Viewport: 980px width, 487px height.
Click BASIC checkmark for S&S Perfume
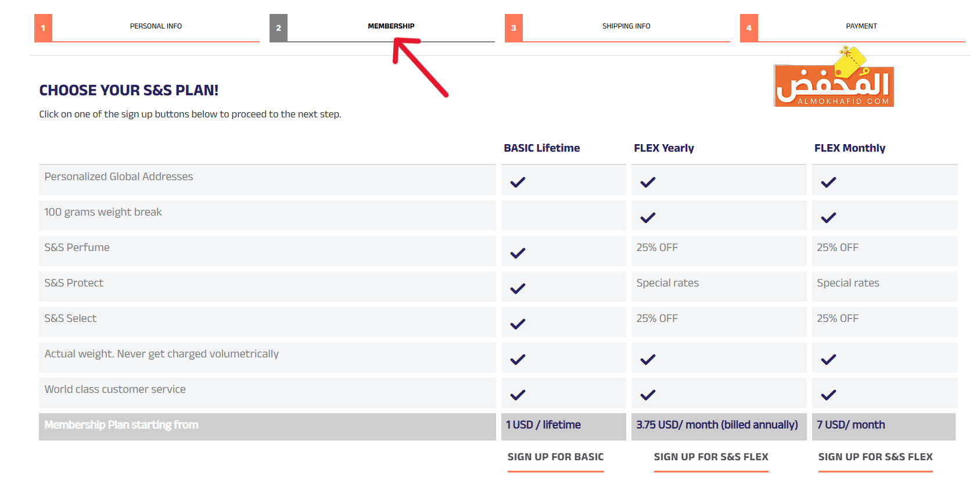pos(518,253)
